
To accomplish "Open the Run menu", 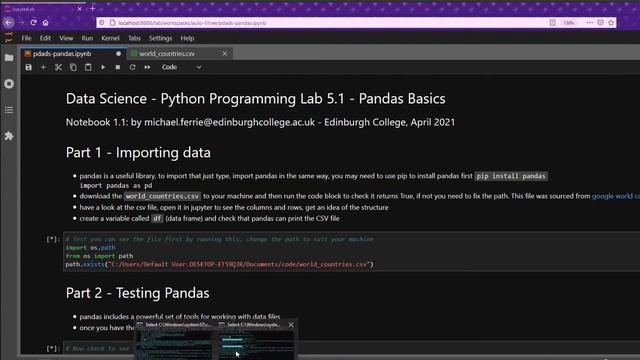I will 87,38.
